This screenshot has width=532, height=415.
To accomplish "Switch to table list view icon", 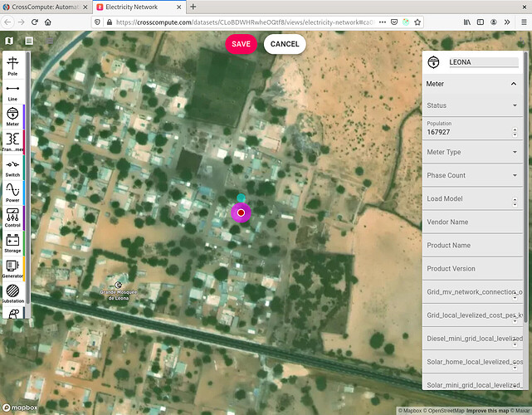I will tap(29, 41).
